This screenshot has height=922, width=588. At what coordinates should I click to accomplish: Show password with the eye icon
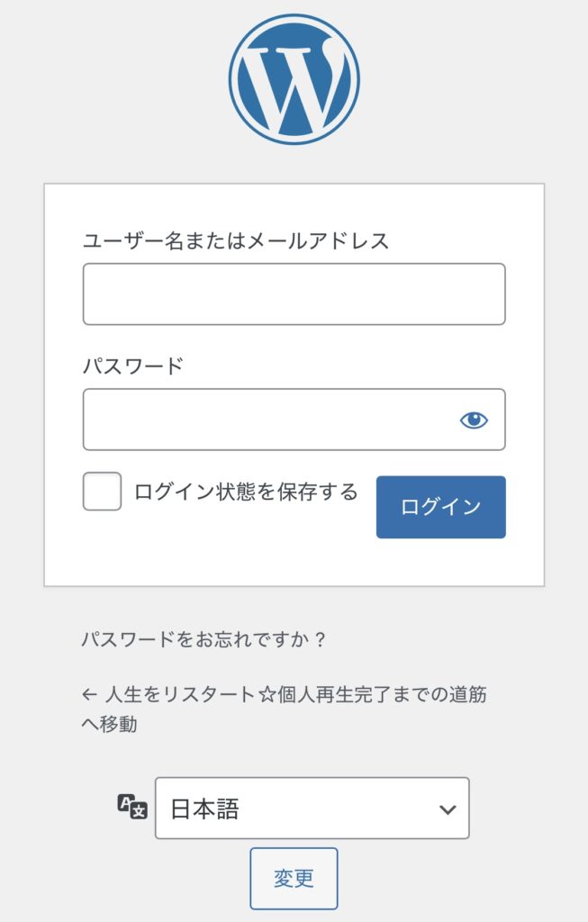click(474, 420)
